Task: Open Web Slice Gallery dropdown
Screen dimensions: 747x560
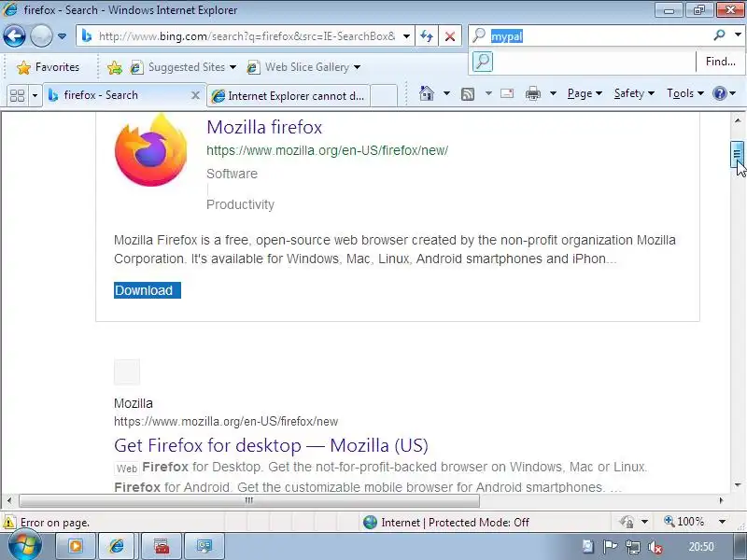Action: (x=303, y=67)
